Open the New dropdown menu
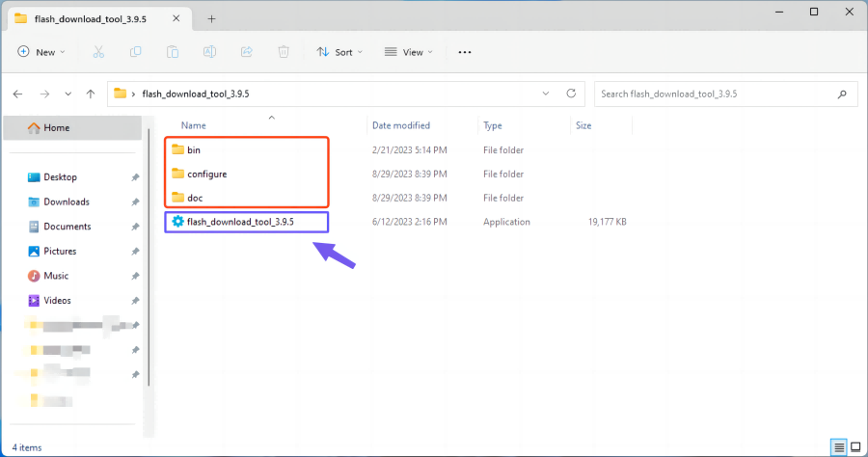 click(x=41, y=52)
